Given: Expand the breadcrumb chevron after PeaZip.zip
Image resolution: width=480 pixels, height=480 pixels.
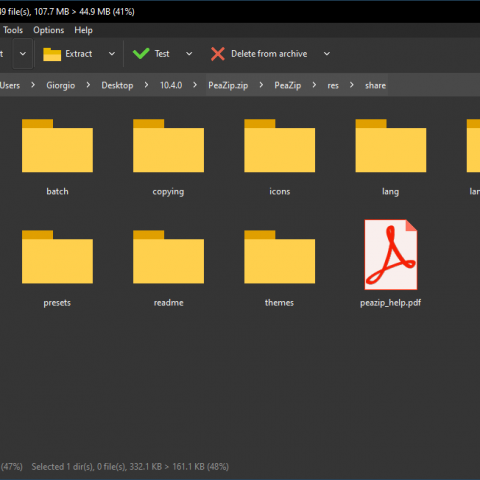Looking at the screenshot, I should point(261,85).
